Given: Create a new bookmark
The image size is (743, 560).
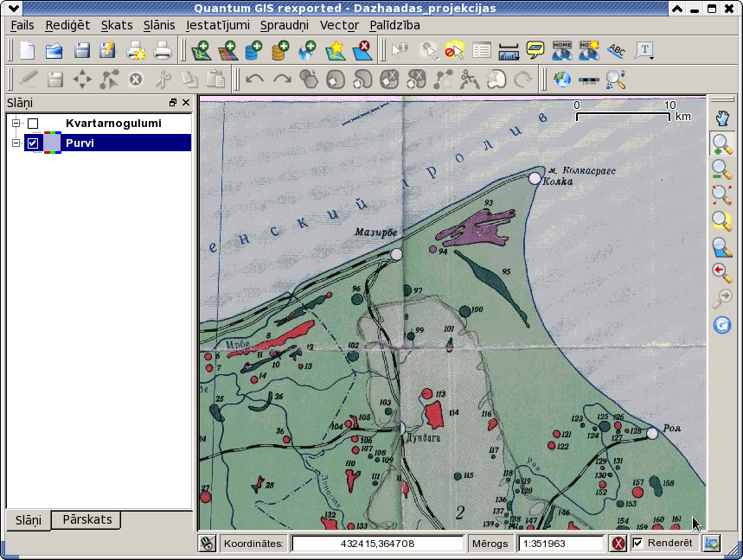Looking at the screenshot, I should (x=589, y=50).
